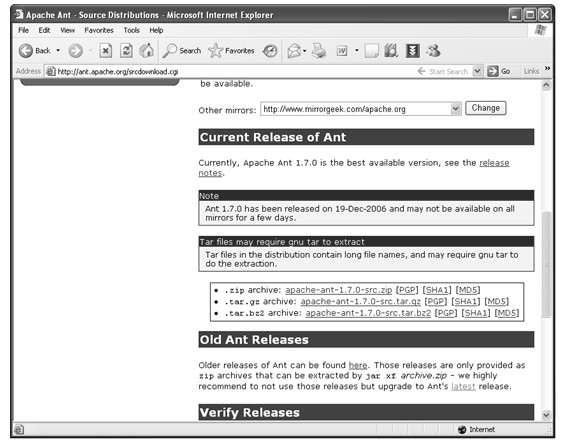Click the Windows flag throbber logo
Screen dimensions: 563x443
540,30
